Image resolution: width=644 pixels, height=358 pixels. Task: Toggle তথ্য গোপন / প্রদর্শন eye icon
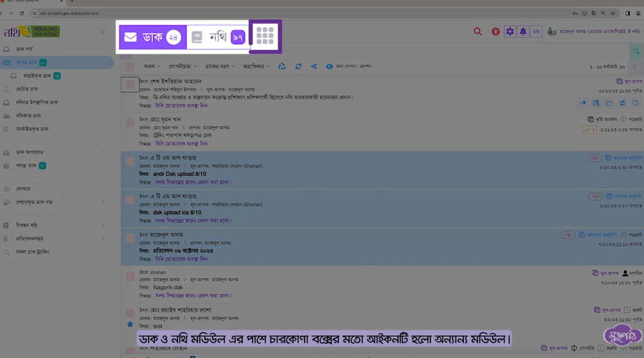coord(329,67)
